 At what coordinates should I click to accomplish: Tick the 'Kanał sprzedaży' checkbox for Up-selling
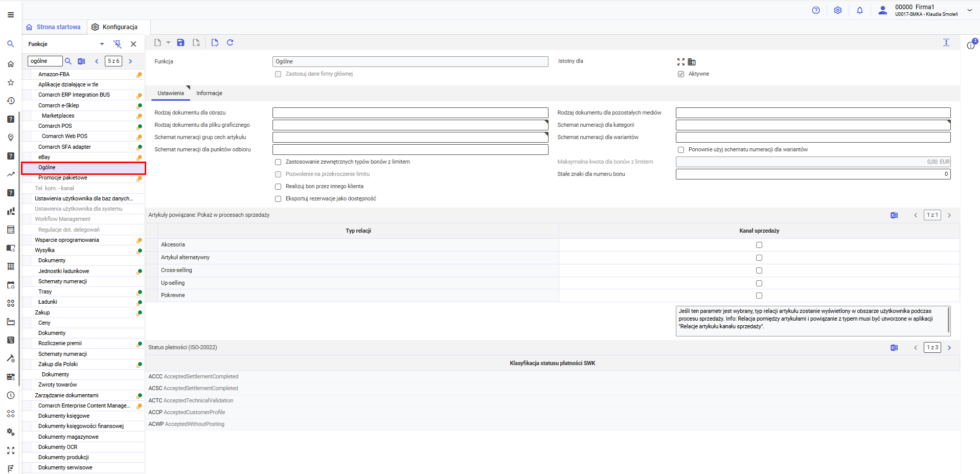[x=759, y=283]
